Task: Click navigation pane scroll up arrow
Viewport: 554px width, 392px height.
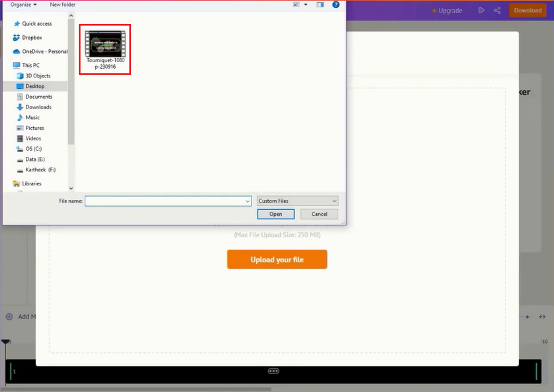Action: click(71, 15)
